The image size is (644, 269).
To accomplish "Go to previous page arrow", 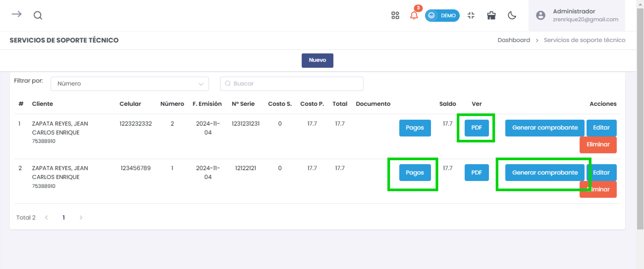I will pyautogui.click(x=47, y=218).
